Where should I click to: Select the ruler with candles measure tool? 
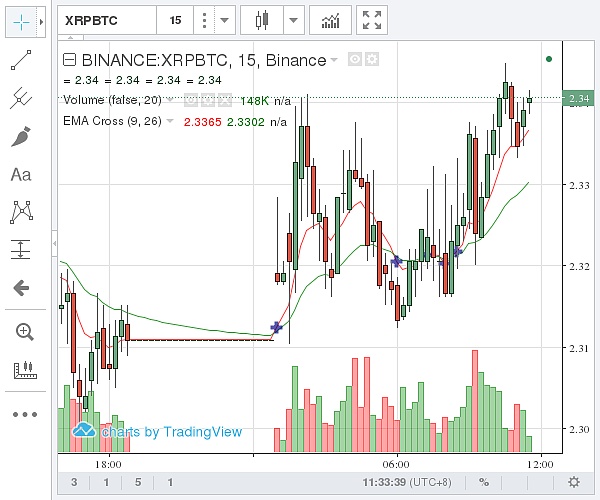pyautogui.click(x=25, y=370)
